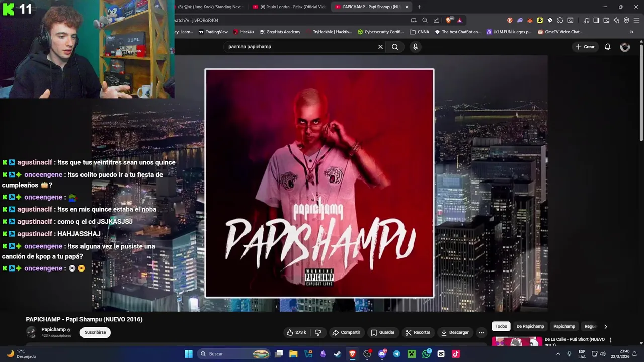Open Brave Rewards triangle icon
Screen dimensions: 644x362
(x=459, y=20)
